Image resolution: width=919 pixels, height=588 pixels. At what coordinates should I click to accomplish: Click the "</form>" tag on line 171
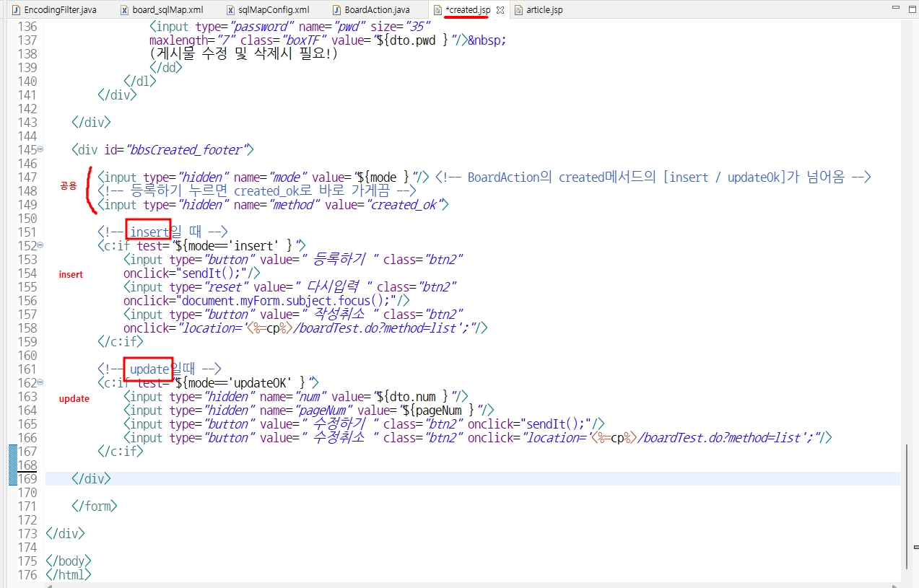(x=95, y=506)
